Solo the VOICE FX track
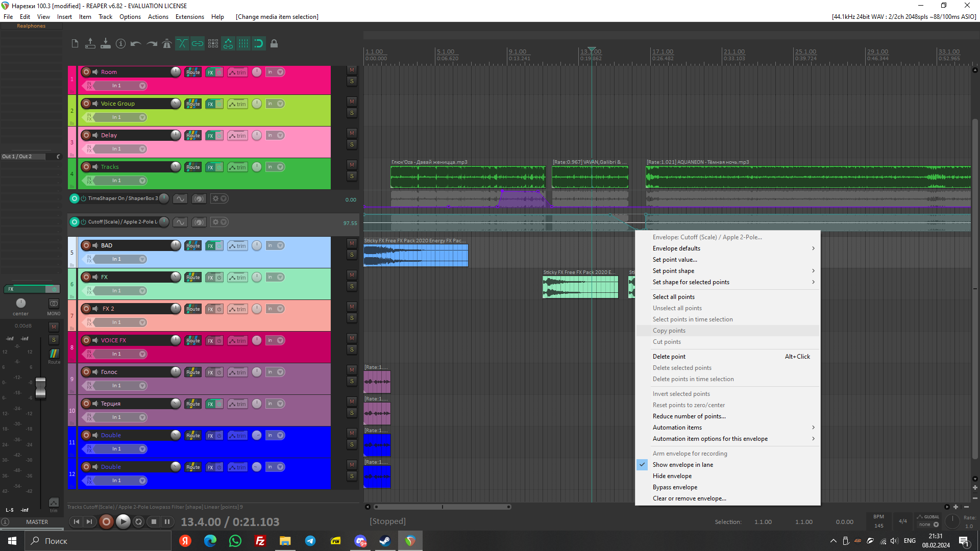Viewport: 980px width, 551px height. (x=352, y=349)
